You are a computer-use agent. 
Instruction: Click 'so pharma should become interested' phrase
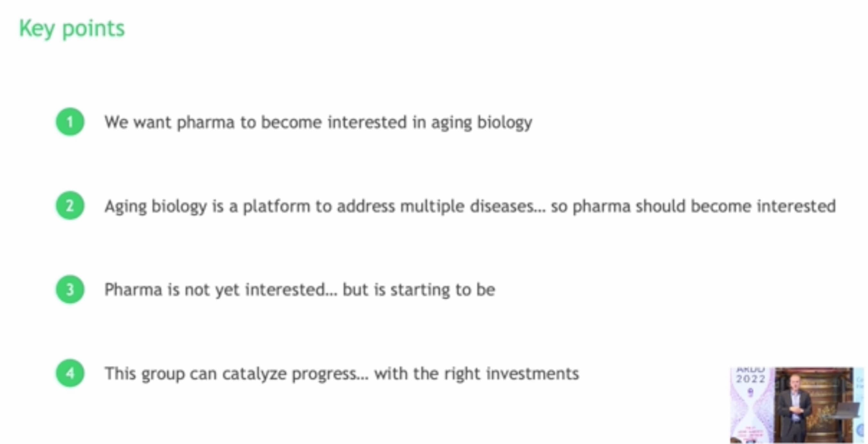693,206
